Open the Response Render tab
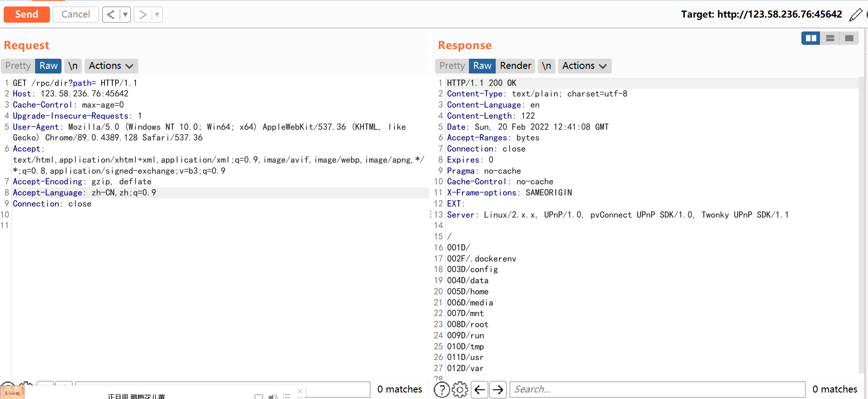 coord(516,66)
